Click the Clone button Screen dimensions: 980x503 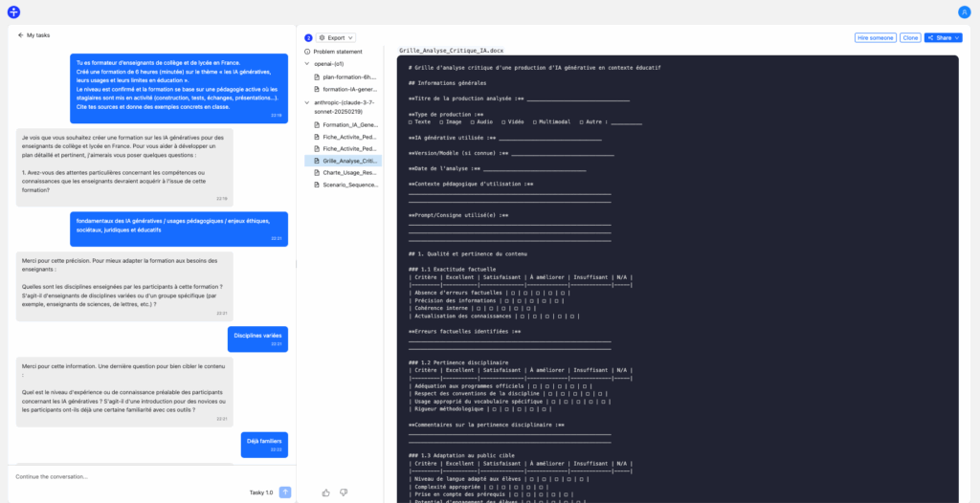pos(910,37)
